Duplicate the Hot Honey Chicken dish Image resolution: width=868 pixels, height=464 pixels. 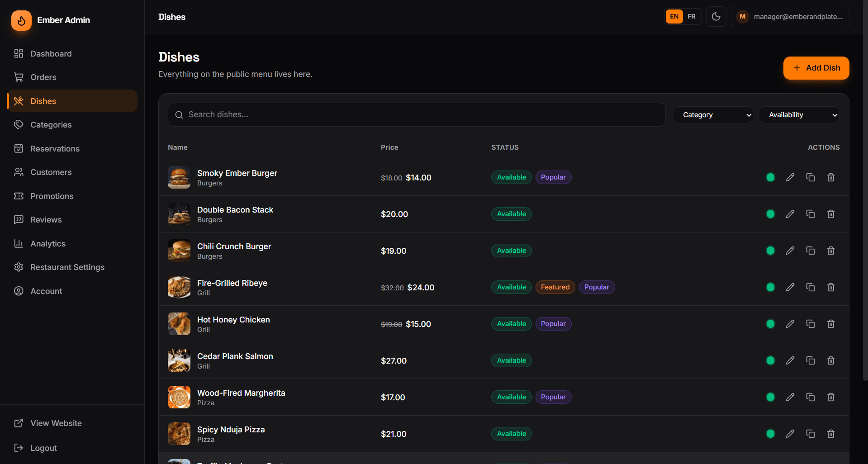(811, 324)
